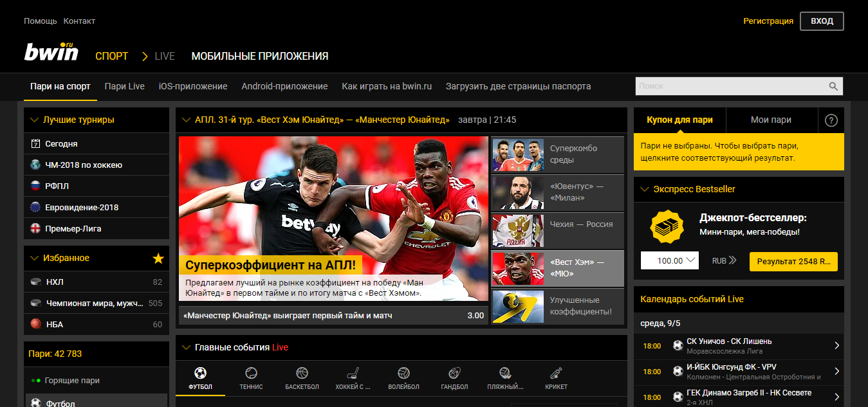868x407 pixels.
Task: Open the Пари Live navigation tab
Action: click(x=125, y=86)
